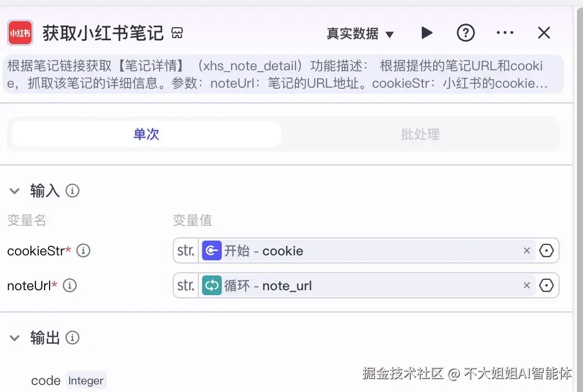View the info tooltip next to cookieStr
This screenshot has height=392, width=583.
83,250
